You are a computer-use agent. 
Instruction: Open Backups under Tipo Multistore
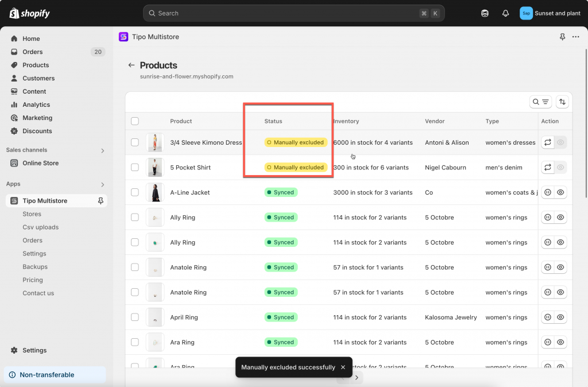[x=35, y=266]
